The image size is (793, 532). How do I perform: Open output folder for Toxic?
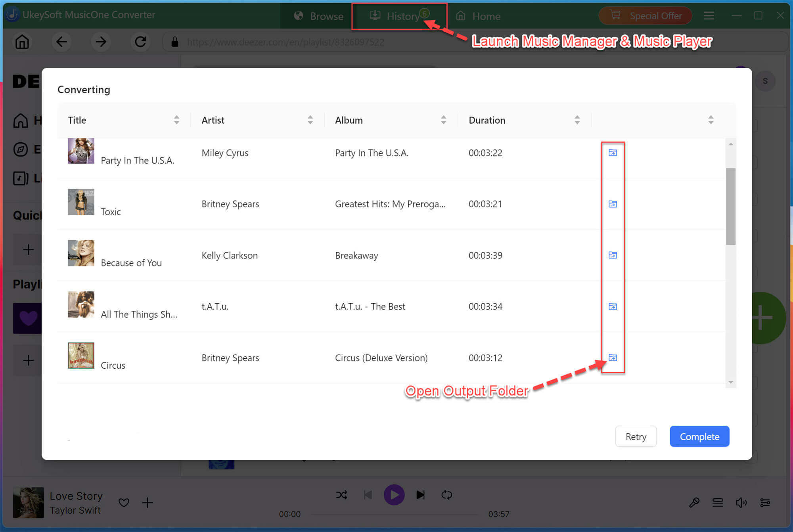pyautogui.click(x=613, y=204)
